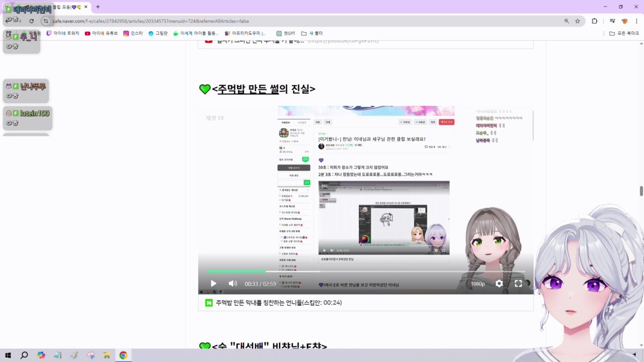Open 인스타 bookmark
Image resolution: width=644 pixels, height=362 pixels.
[133, 33]
